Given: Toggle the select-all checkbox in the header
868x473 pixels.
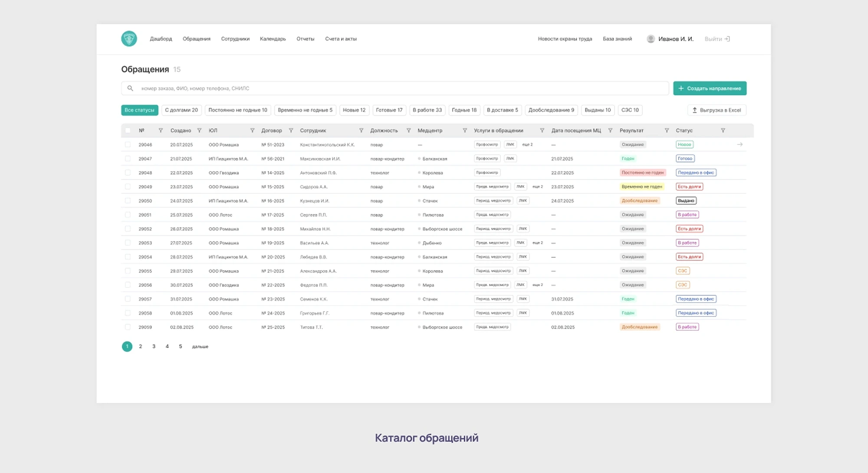Looking at the screenshot, I should click(128, 130).
